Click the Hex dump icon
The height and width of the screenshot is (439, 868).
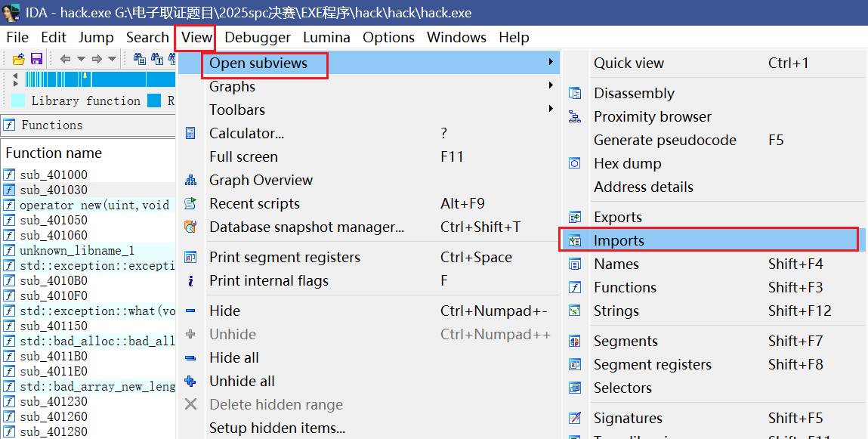[x=575, y=163]
